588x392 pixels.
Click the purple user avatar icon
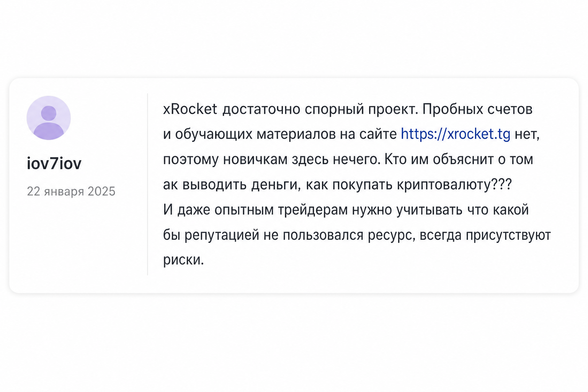tap(49, 118)
